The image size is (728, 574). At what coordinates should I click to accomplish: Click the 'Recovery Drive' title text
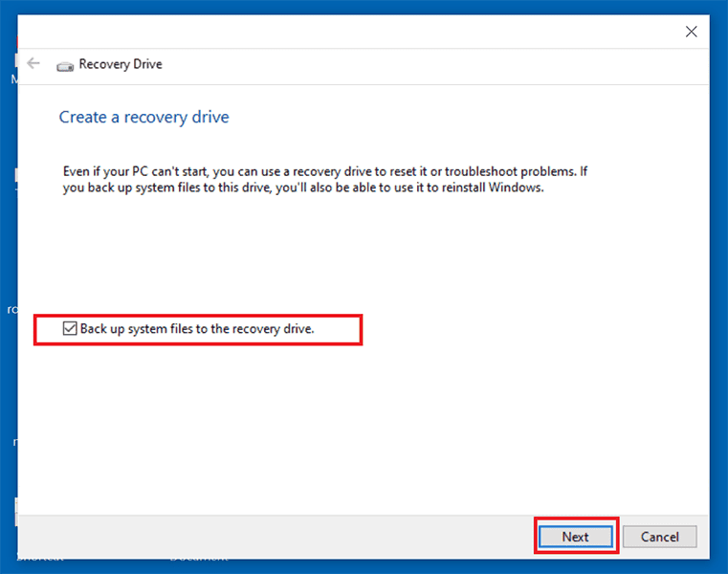pos(121,64)
